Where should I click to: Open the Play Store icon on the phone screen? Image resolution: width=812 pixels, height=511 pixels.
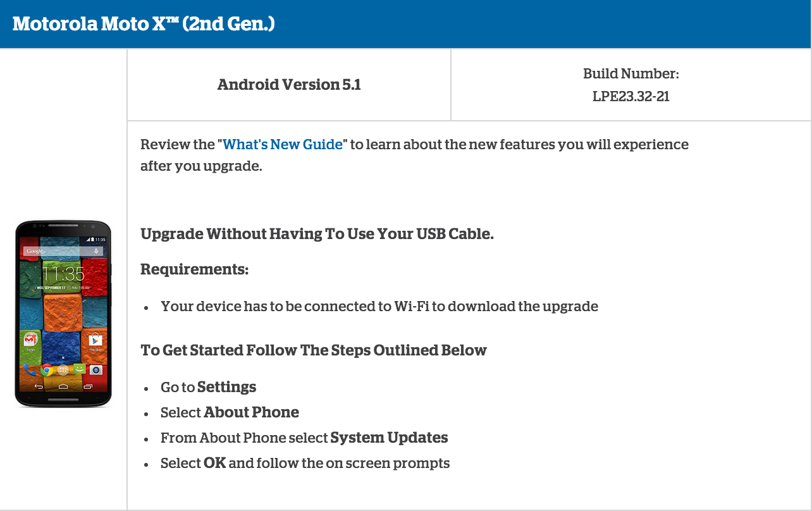click(x=95, y=342)
